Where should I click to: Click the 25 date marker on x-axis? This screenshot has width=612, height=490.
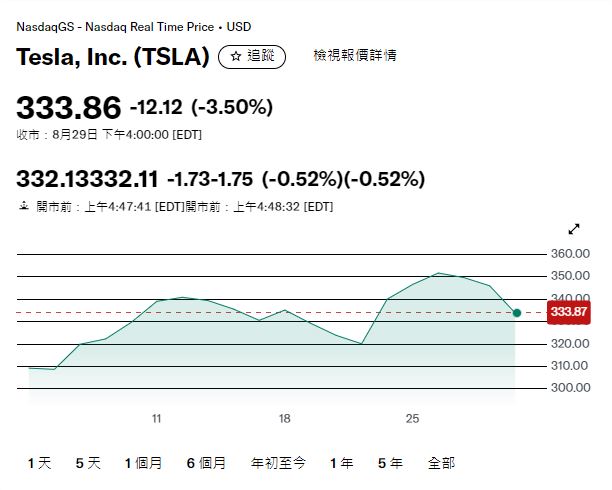(413, 419)
